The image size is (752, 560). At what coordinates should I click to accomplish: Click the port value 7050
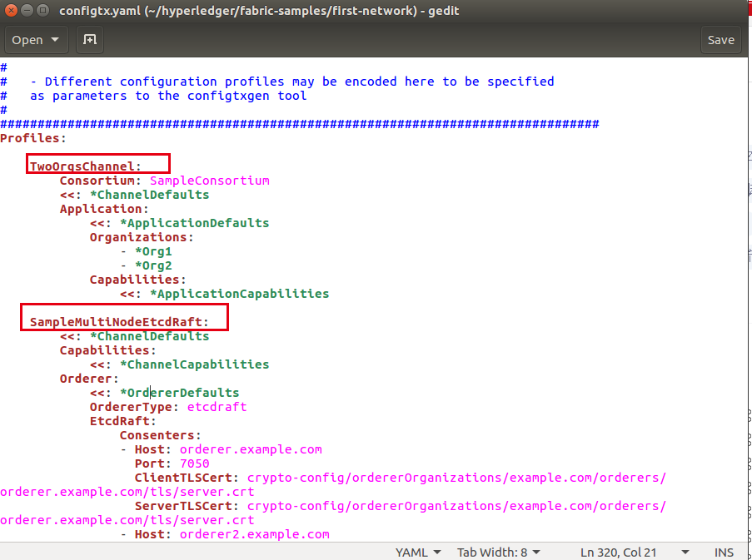tap(194, 463)
